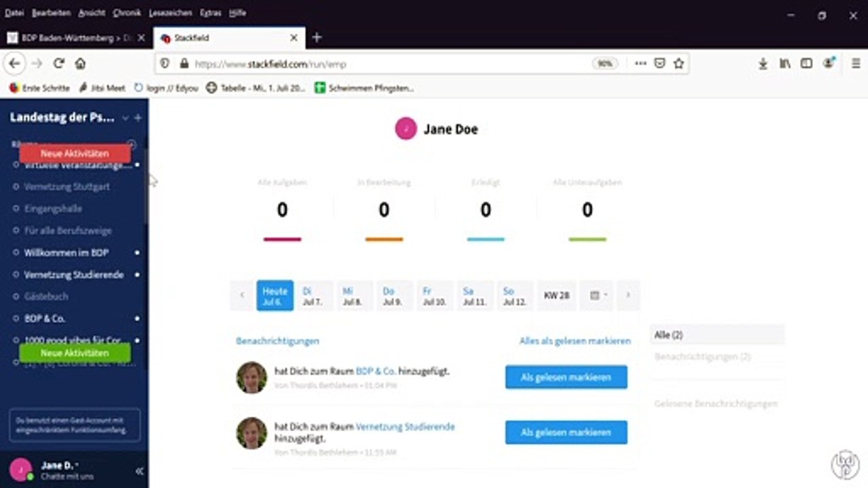This screenshot has width=868, height=488.
Task: Open a new browser tab with plus
Action: 317,38
